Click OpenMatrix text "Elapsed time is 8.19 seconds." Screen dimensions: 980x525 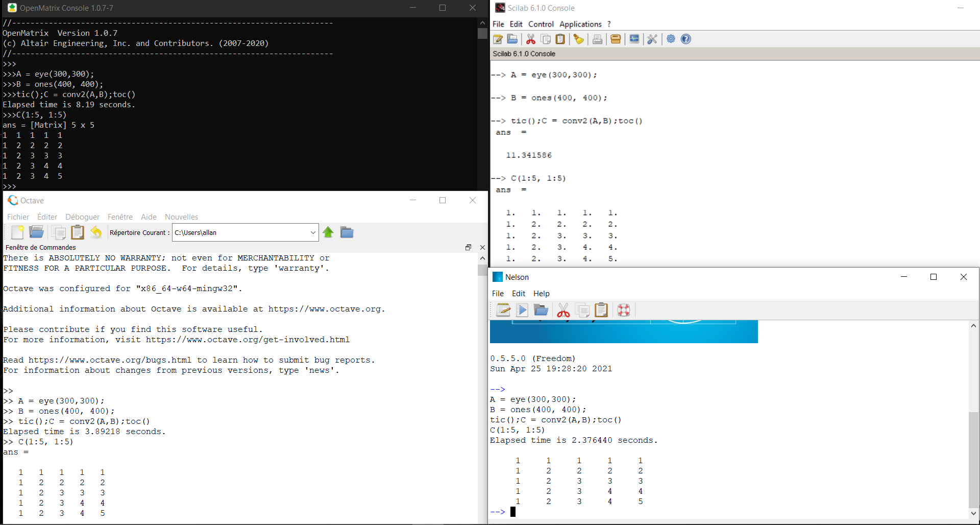coord(69,105)
